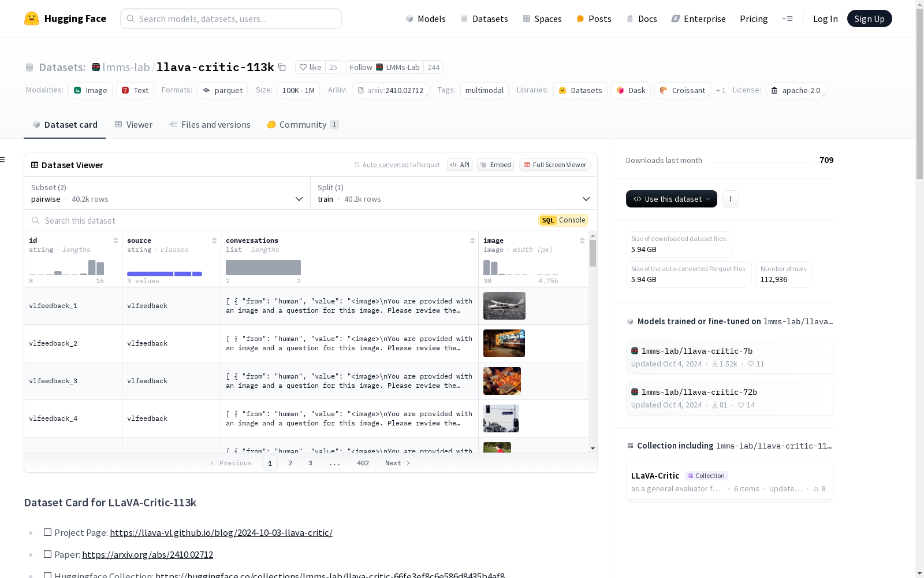Screen dimensions: 924x578
Task: Open the LLaVA-Critic collection
Action: pyautogui.click(x=729, y=482)
